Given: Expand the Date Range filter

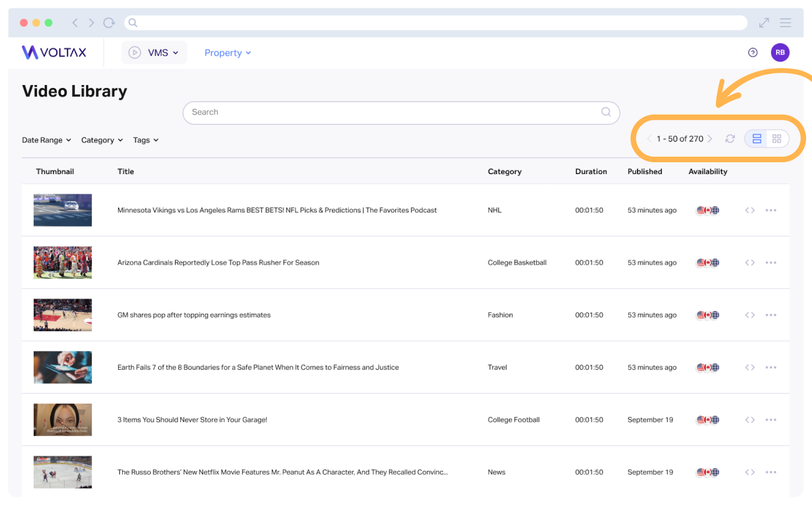Looking at the screenshot, I should click(x=46, y=140).
